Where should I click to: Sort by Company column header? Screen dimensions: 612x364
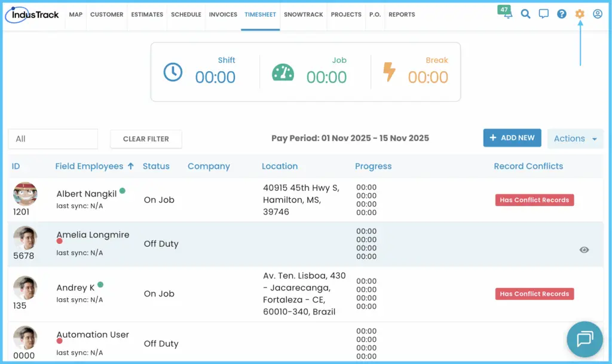pos(209,166)
